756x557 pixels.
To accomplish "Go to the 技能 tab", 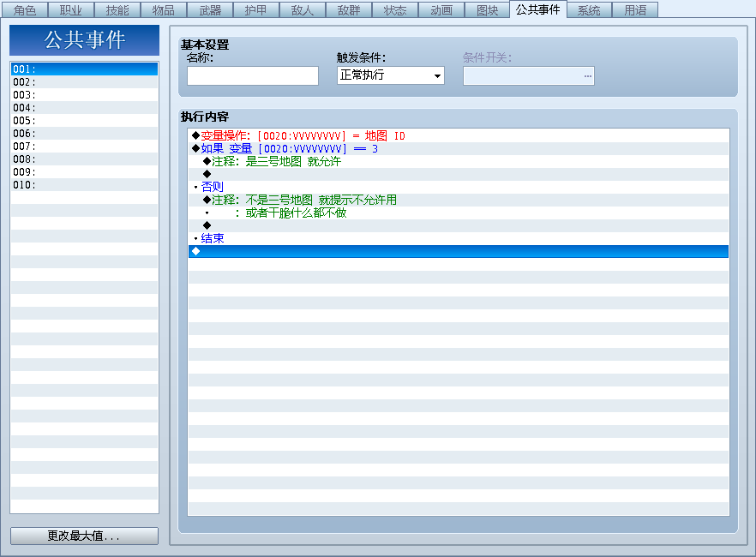I will (x=117, y=9).
